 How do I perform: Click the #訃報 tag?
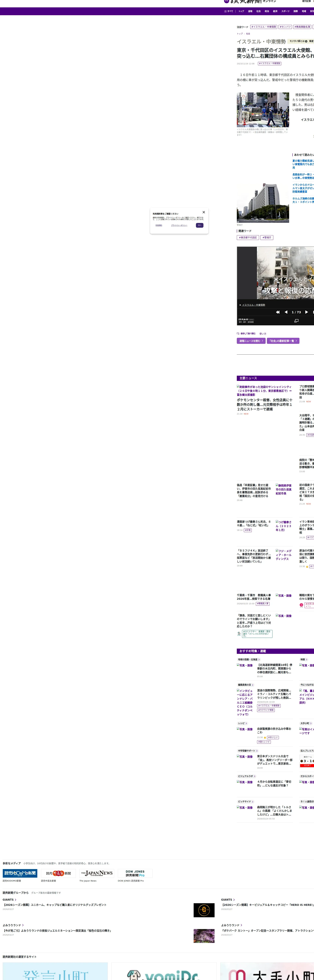pyautogui.click(x=248, y=530)
